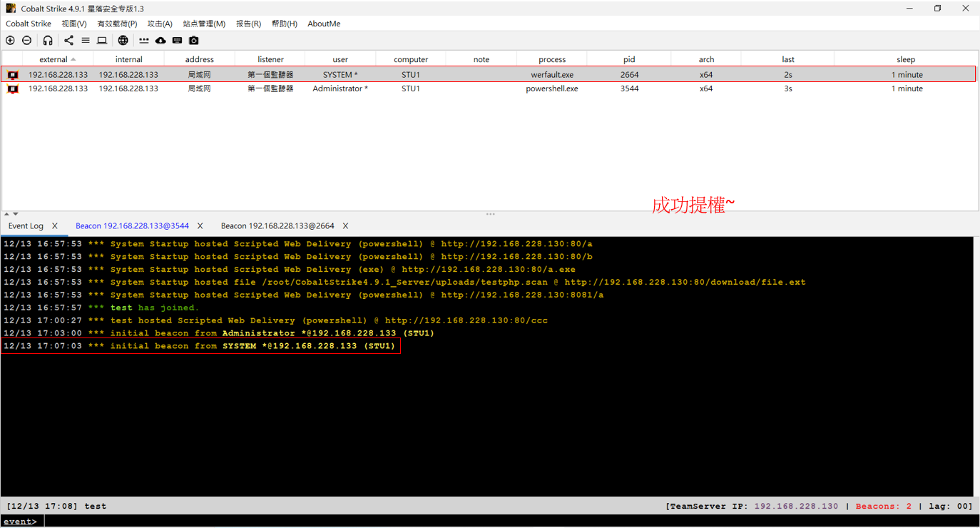Sort by the pid column header
This screenshot has height=528, width=980.
tap(629, 59)
